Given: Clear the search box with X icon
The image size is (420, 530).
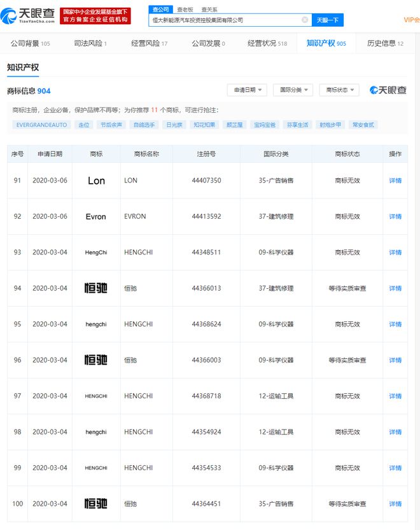Looking at the screenshot, I should point(305,20).
